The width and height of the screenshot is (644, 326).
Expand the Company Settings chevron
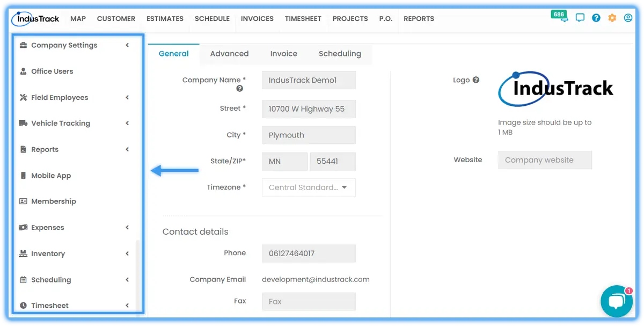127,45
